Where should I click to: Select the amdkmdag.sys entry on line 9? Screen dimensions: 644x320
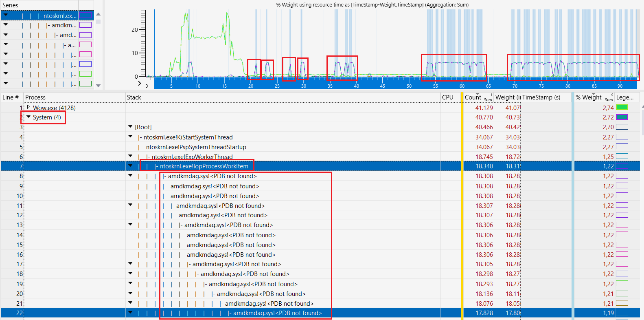[215, 186]
